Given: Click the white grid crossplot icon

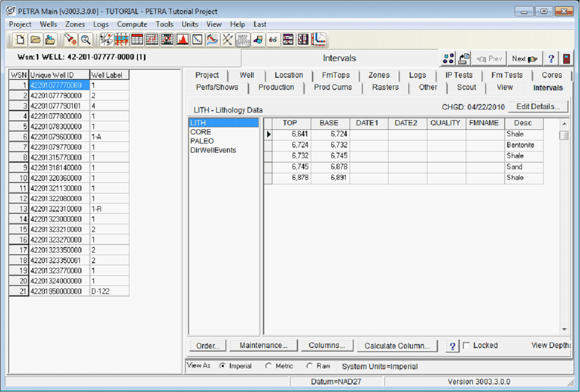Looking at the screenshot, I should (152, 39).
